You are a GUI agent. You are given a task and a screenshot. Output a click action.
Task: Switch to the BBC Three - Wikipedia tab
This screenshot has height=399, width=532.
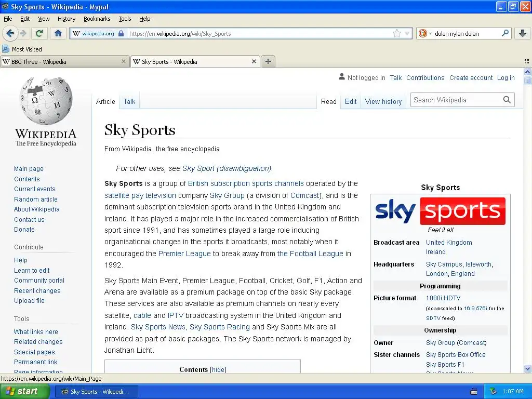point(64,61)
